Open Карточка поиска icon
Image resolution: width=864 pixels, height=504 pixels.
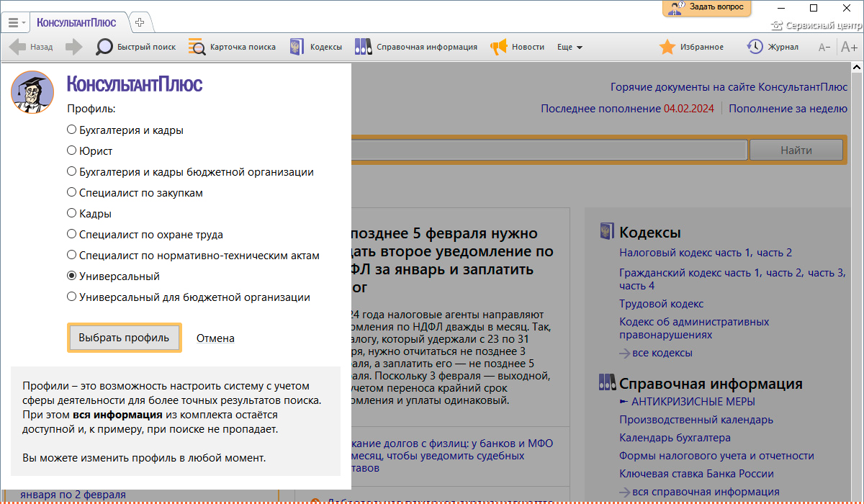[197, 47]
